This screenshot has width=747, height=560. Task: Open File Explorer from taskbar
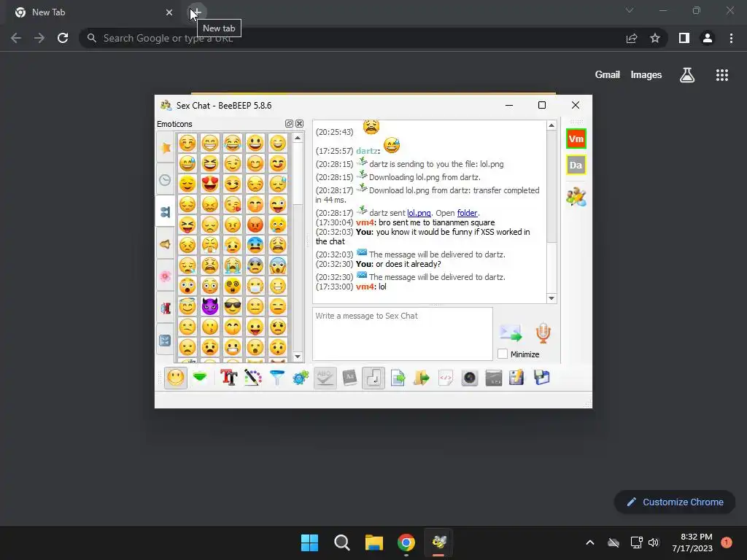pos(374,542)
